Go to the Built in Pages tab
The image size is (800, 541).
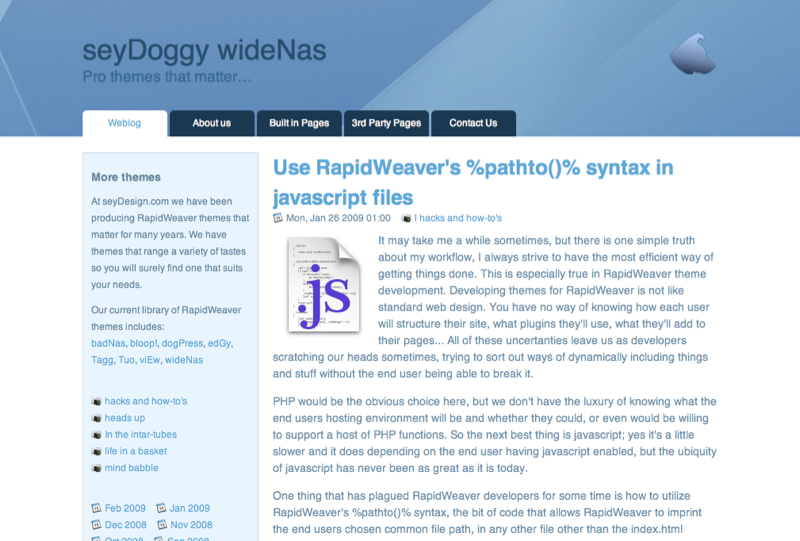pyautogui.click(x=299, y=123)
